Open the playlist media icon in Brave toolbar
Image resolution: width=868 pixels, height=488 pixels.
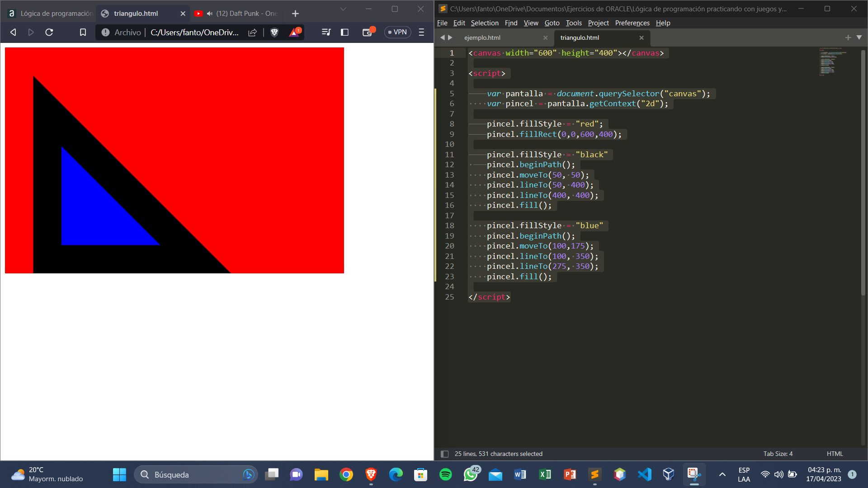coord(326,32)
